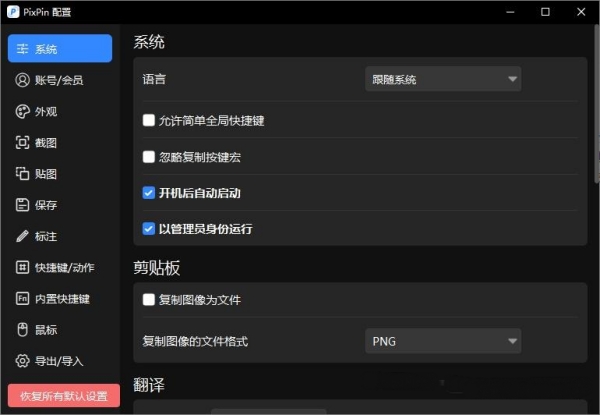
Task: 打开“保存”磁盘图标
Action: coord(22,205)
